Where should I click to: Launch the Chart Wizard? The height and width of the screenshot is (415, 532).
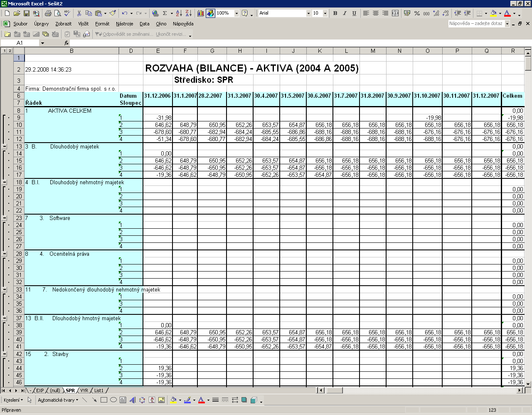click(201, 13)
